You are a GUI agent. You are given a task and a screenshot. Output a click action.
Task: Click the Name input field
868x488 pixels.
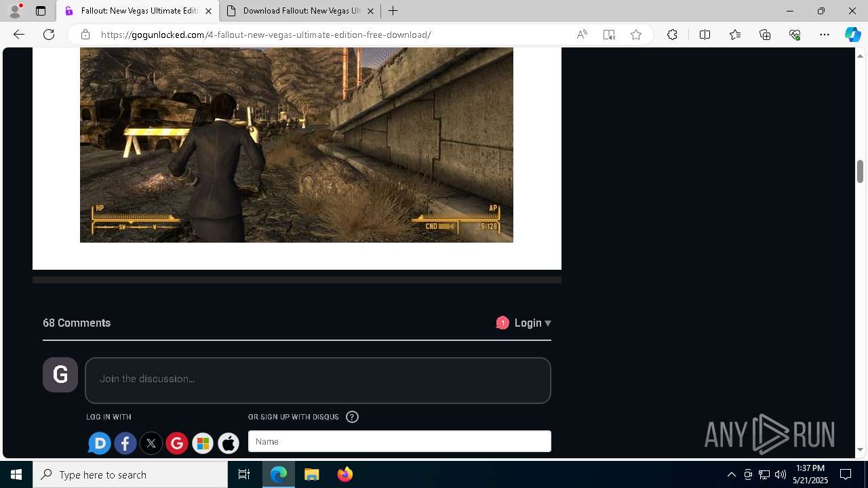[399, 441]
